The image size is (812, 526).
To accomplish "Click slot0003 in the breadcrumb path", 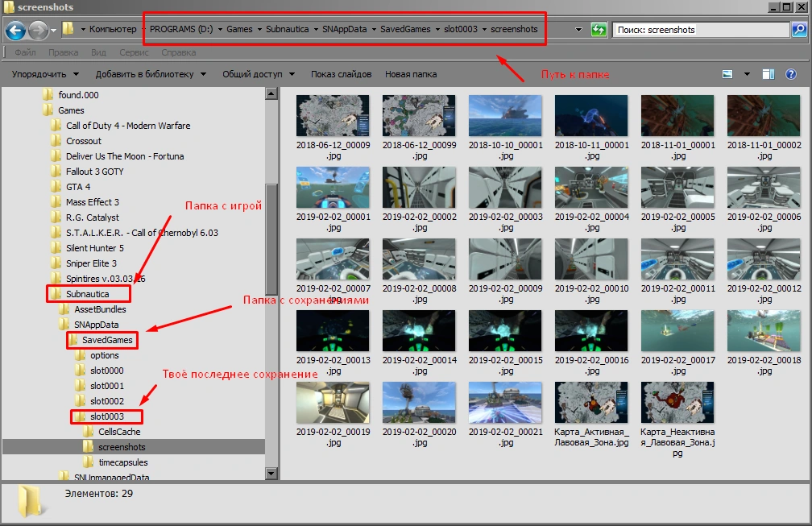I will [x=461, y=29].
